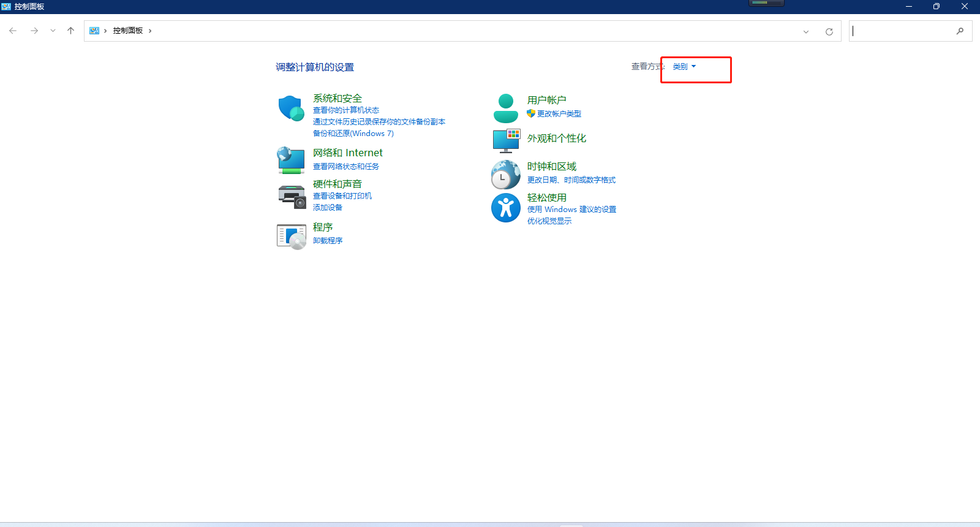Open the 类别 view-by dropdown

684,66
